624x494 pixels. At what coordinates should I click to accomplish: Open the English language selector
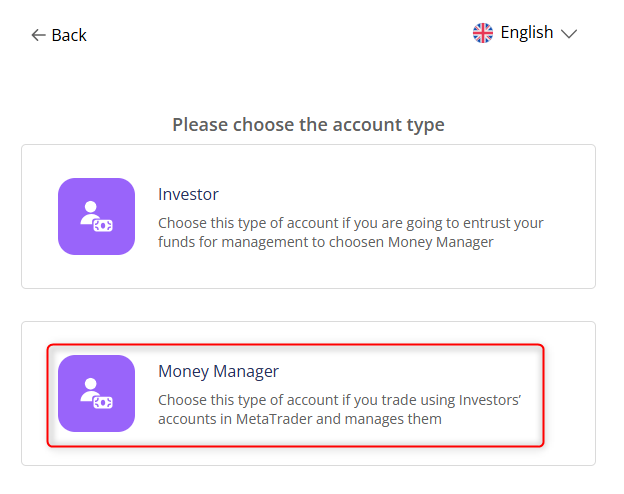click(x=526, y=33)
